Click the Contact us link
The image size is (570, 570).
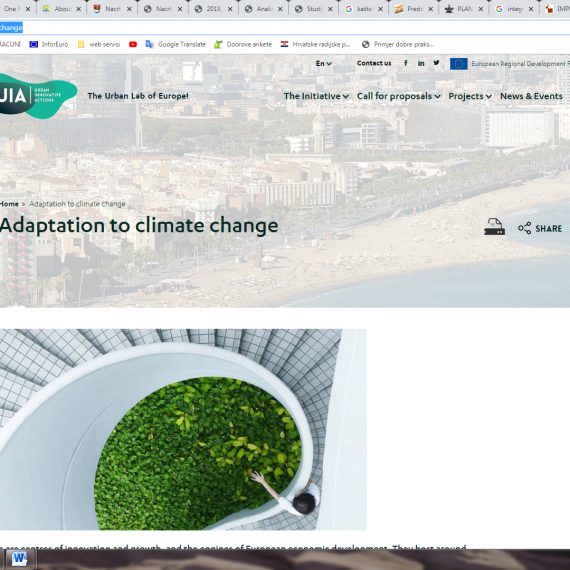click(374, 63)
